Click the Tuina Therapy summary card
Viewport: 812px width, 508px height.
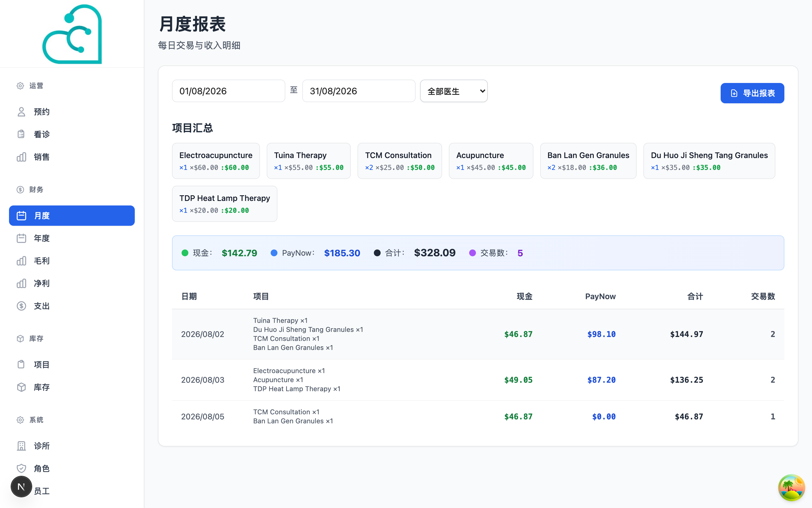point(309,161)
